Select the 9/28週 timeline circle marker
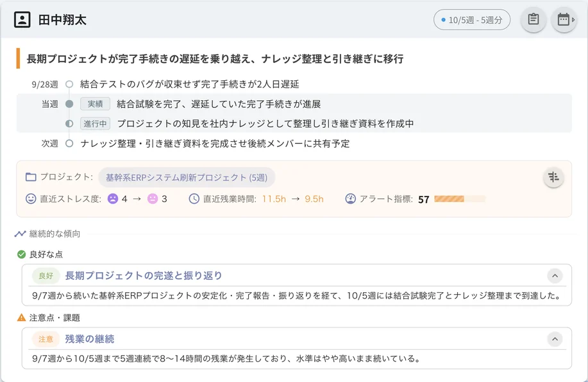 tap(69, 84)
